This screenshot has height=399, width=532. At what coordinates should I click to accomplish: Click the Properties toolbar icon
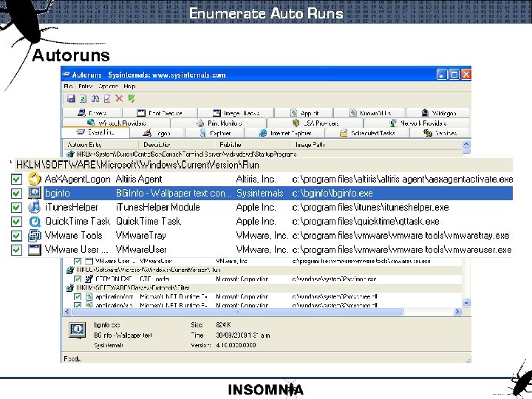[x=107, y=99]
